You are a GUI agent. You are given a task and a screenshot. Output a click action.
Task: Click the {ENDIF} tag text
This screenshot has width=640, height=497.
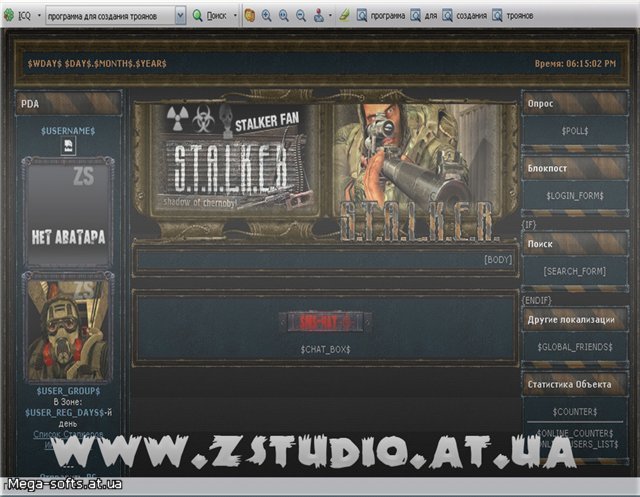(537, 300)
